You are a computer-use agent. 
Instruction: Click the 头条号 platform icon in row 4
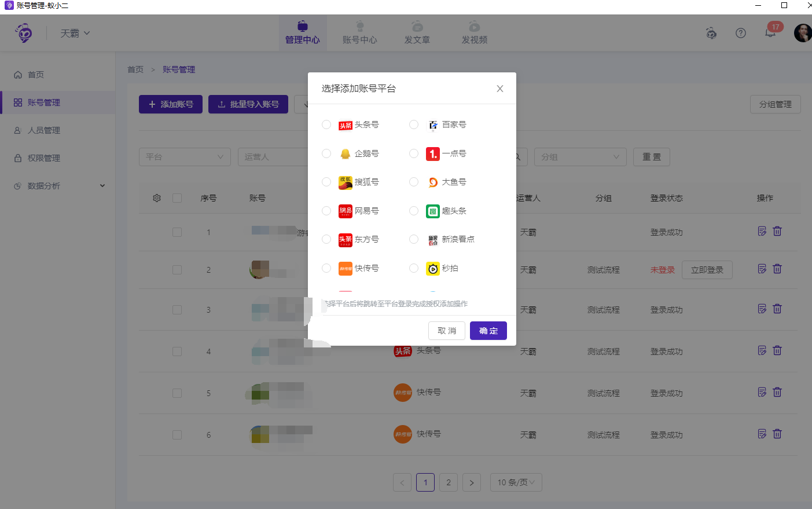(x=403, y=351)
